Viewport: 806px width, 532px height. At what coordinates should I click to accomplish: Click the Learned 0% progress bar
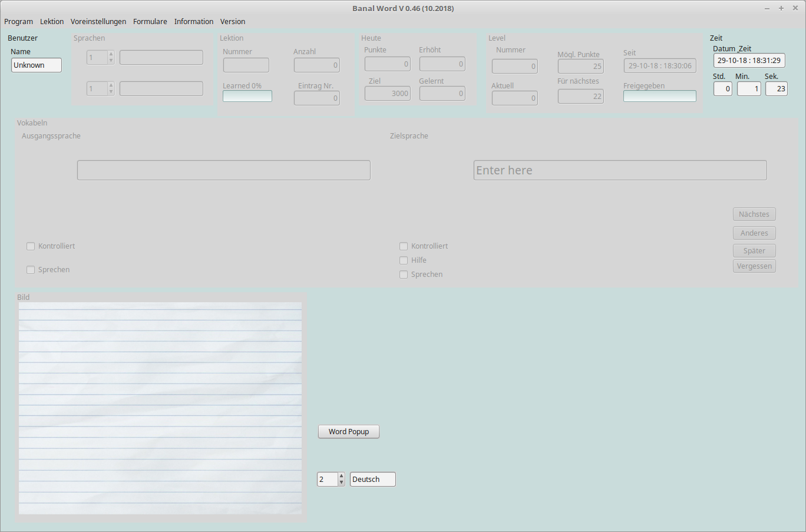point(247,96)
